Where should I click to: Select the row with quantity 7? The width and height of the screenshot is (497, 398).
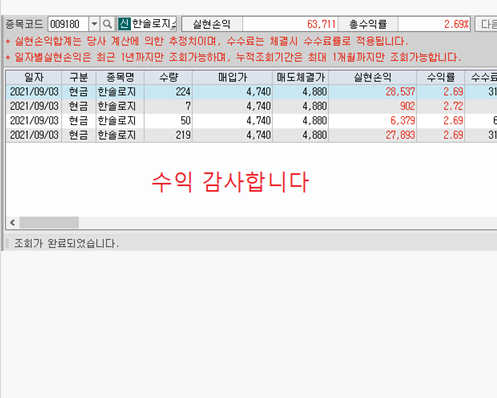(251, 106)
